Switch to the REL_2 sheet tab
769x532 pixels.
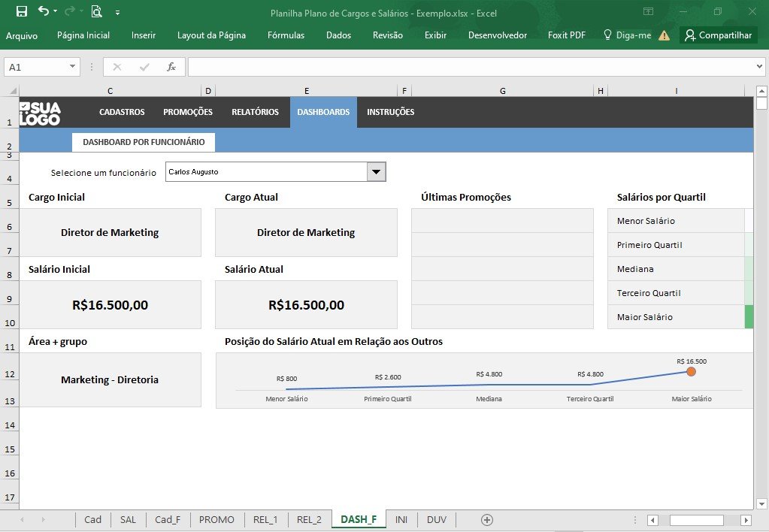[x=309, y=520]
